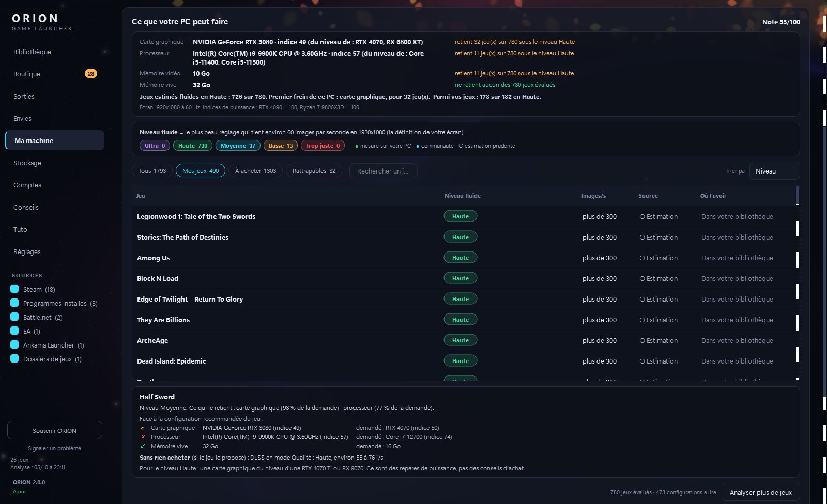
Task: Select the Stories: The Path of Destinies row
Action: point(464,237)
